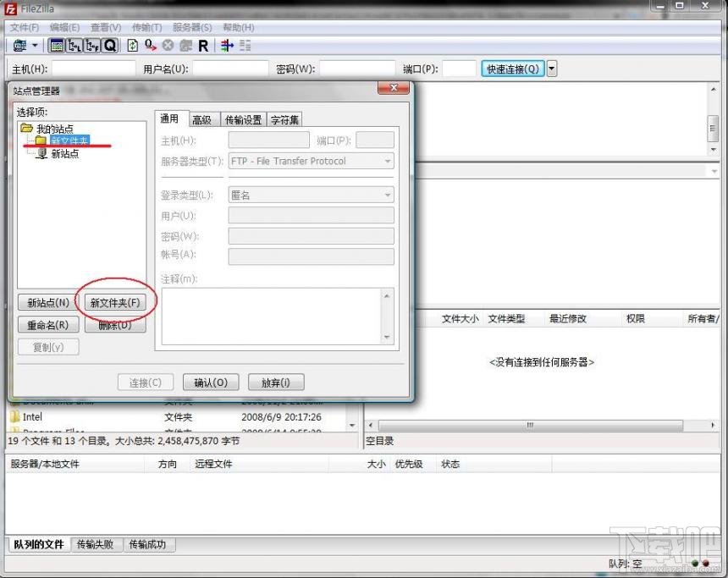The image size is (728, 578).
Task: Toggle the message log display icon
Action: point(57,46)
